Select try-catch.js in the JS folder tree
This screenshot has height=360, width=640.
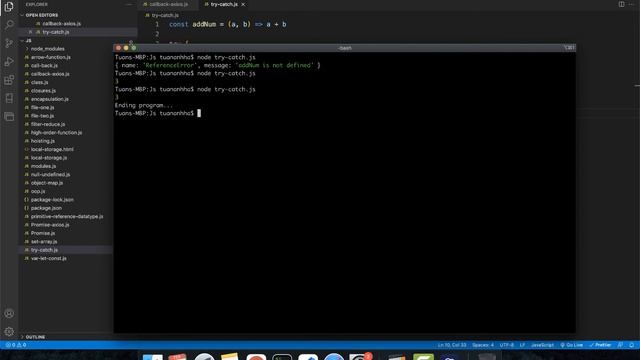(x=44, y=250)
